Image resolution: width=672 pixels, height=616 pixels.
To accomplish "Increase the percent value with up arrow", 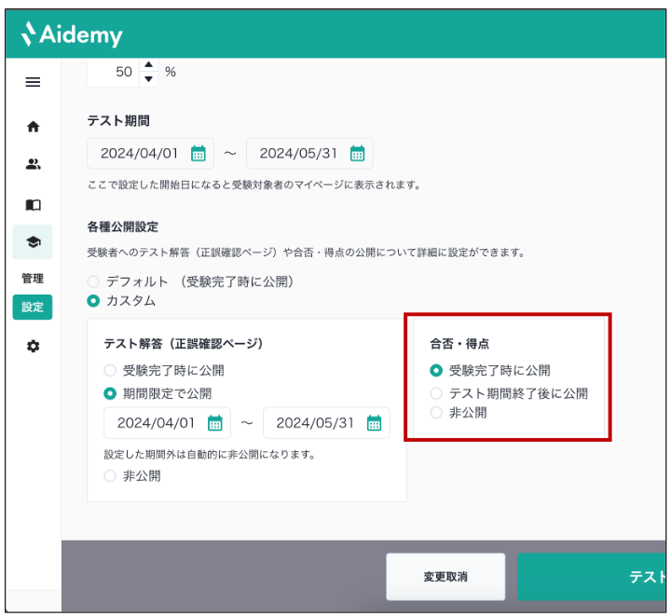I will tap(149, 64).
